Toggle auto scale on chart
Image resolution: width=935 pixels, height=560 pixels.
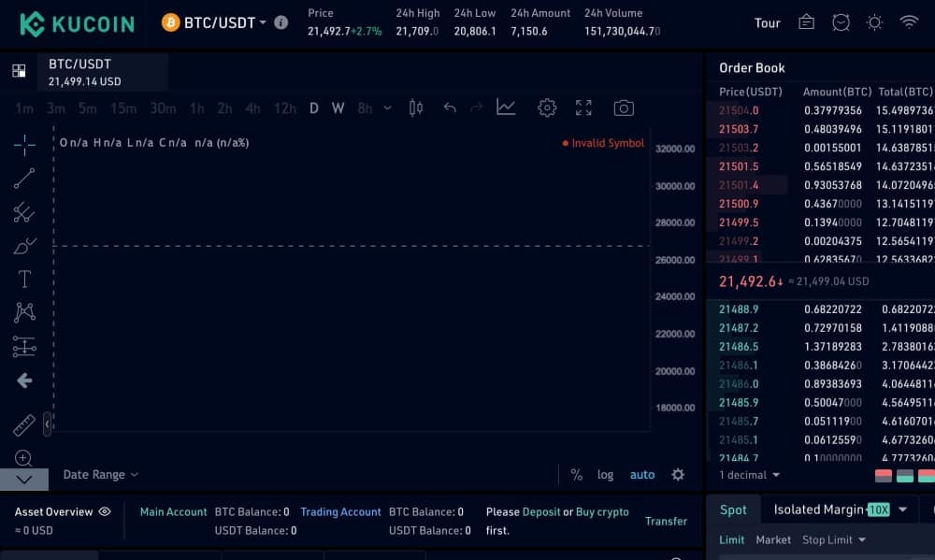pyautogui.click(x=642, y=475)
